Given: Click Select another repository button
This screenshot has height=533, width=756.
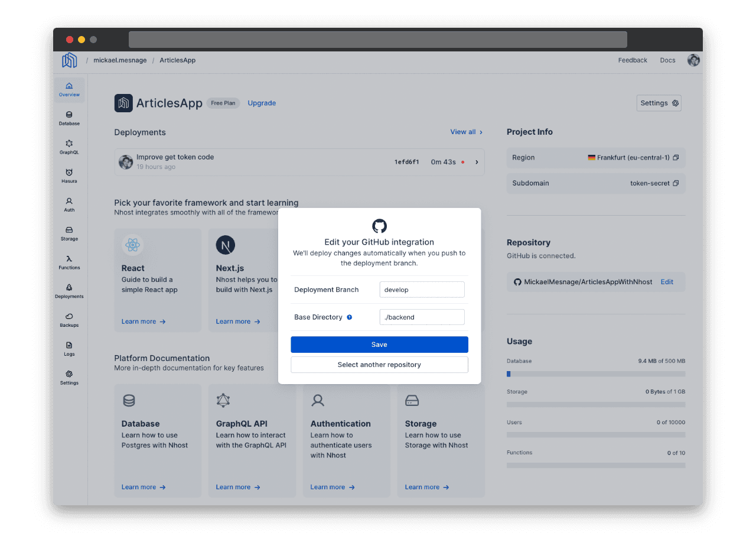Looking at the screenshot, I should [379, 365].
